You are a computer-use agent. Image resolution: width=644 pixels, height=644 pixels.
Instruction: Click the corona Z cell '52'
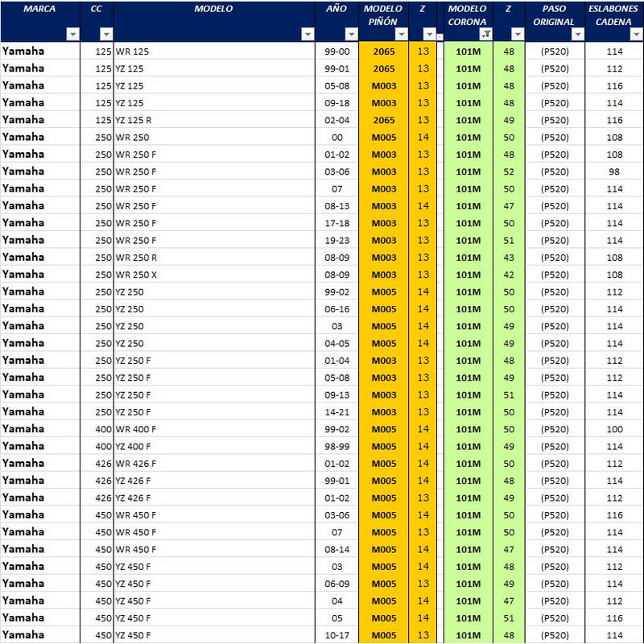point(509,172)
